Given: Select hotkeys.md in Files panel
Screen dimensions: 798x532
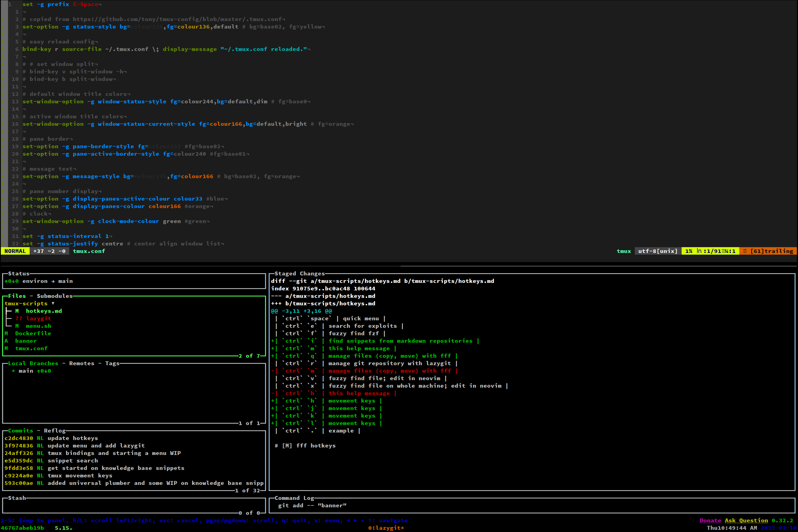Looking at the screenshot, I should coord(44,311).
